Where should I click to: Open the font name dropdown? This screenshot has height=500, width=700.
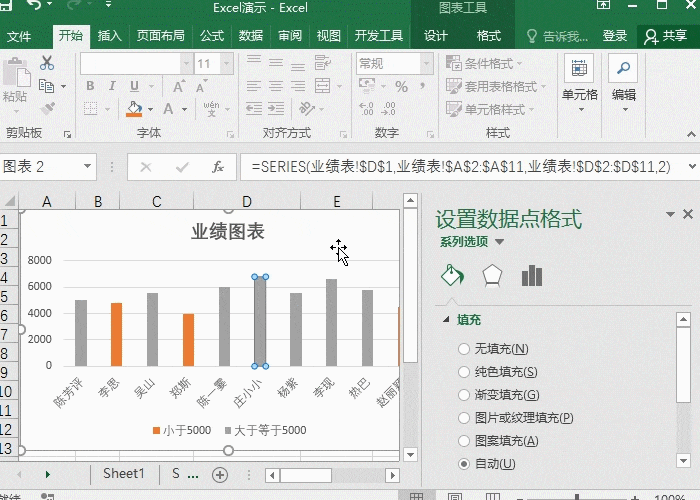(187, 63)
